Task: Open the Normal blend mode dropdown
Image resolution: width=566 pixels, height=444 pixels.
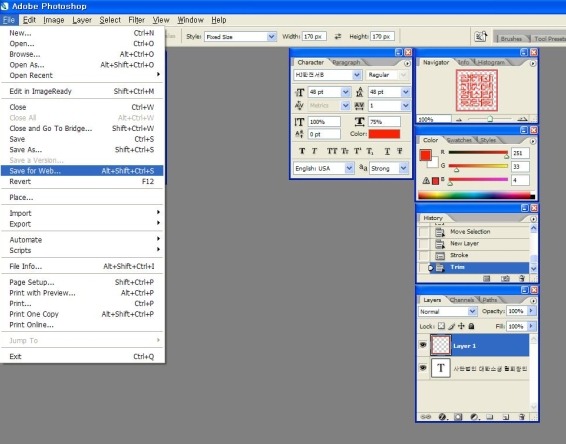Action: click(x=472, y=311)
